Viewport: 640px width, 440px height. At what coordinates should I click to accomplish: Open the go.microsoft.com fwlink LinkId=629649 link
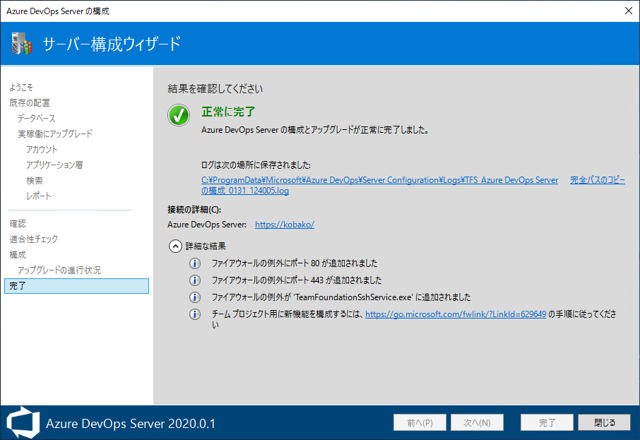pyautogui.click(x=456, y=314)
